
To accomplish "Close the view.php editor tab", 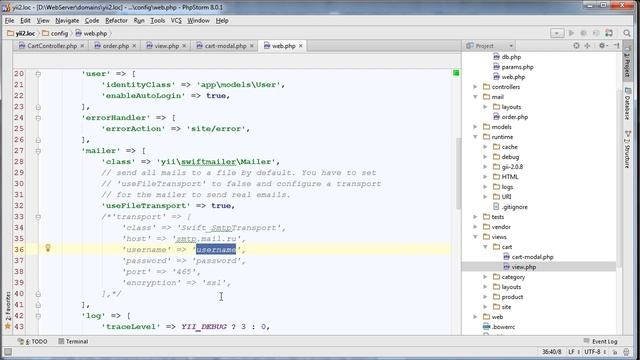I will click(x=184, y=46).
